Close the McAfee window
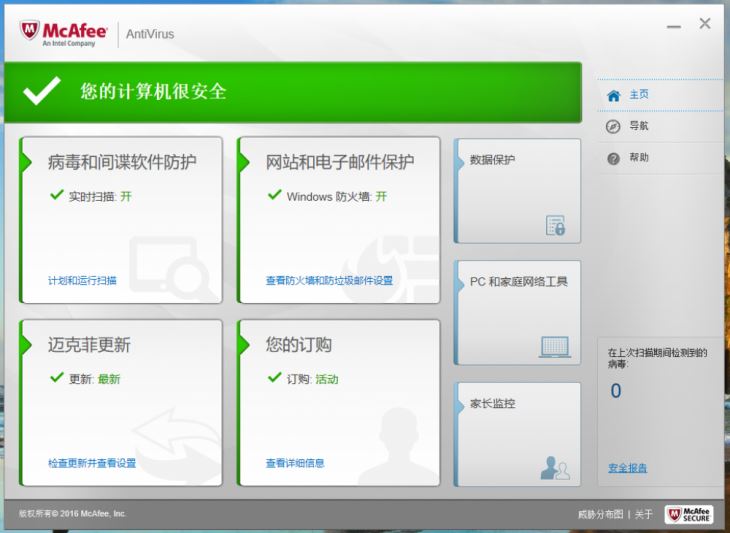Viewport: 730px width, 533px height. tap(705, 23)
